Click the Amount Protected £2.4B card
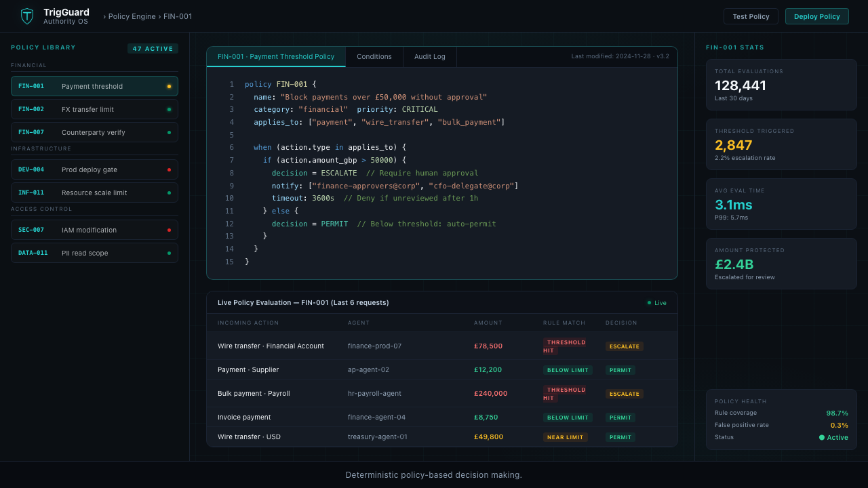The height and width of the screenshot is (488, 868). (781, 264)
